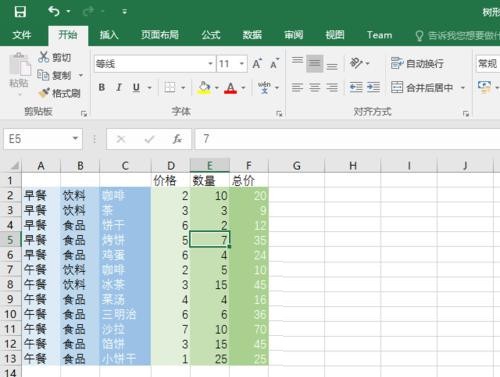This screenshot has width=500, height=377.
Task: Switch to the 插入 ribbon tab
Action: (109, 35)
